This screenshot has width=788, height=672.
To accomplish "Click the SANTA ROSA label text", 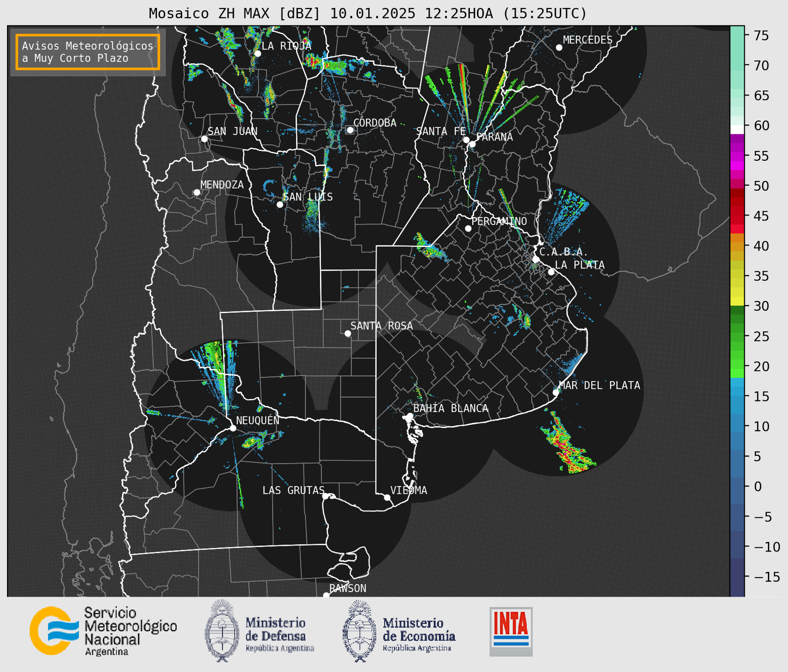I will coord(382,326).
